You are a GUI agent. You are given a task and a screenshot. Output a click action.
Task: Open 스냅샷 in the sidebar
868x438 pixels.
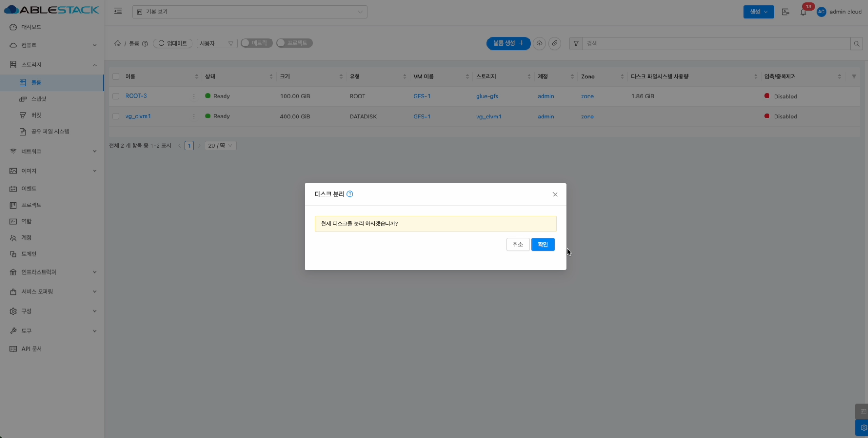[39, 99]
